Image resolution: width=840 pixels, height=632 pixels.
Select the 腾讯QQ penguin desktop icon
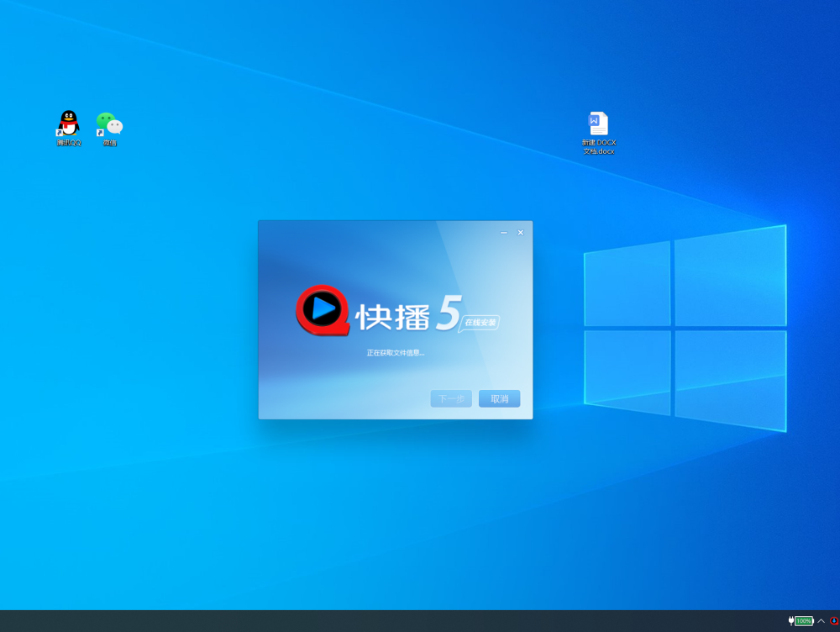(x=69, y=128)
